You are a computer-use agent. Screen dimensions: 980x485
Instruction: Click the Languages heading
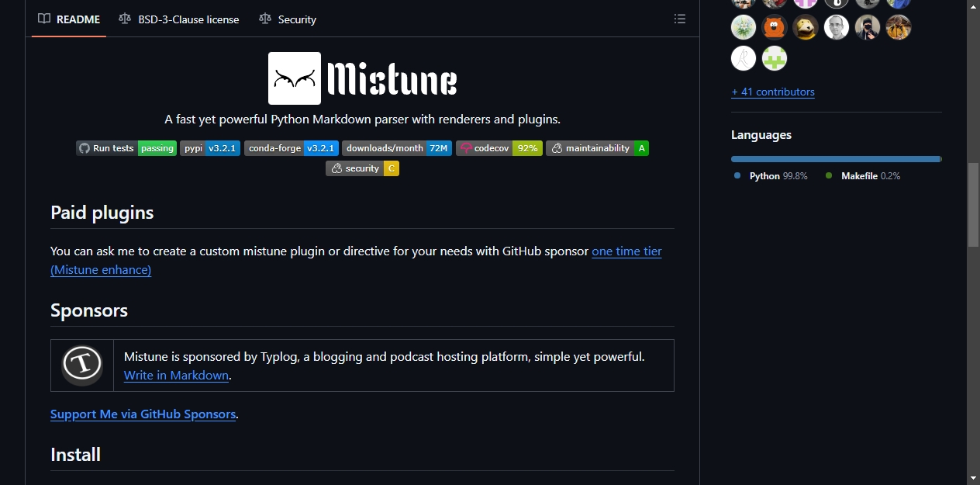coord(761,135)
